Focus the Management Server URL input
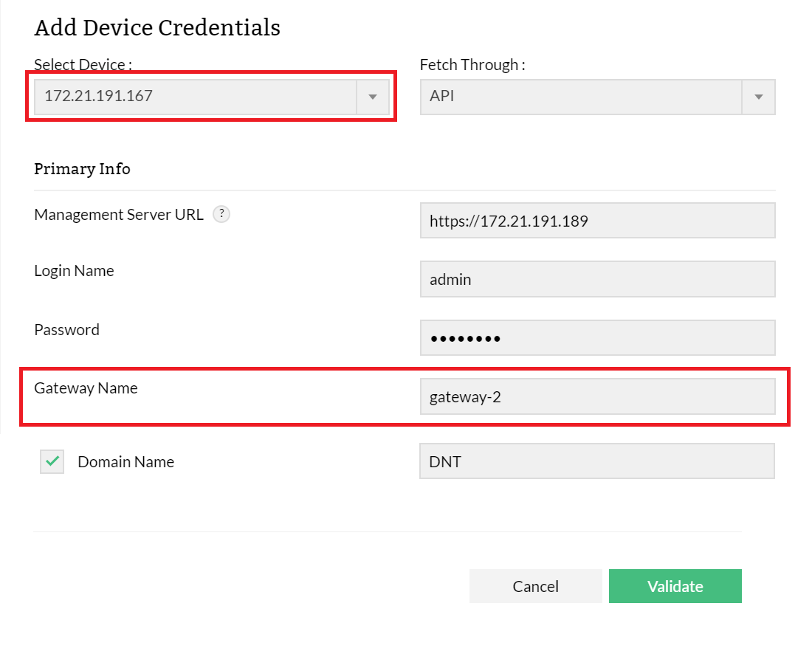Screen dimensions: 812x654 point(597,221)
